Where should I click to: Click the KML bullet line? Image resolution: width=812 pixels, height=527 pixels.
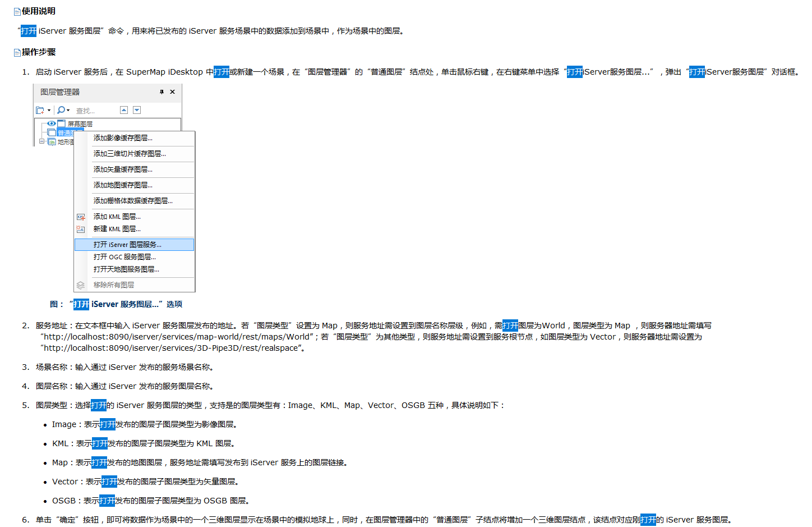point(144,443)
